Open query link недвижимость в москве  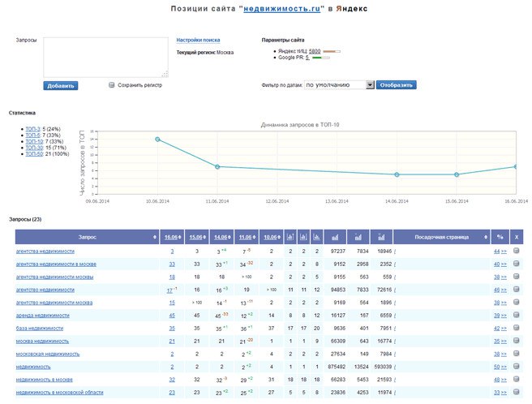click(44, 380)
